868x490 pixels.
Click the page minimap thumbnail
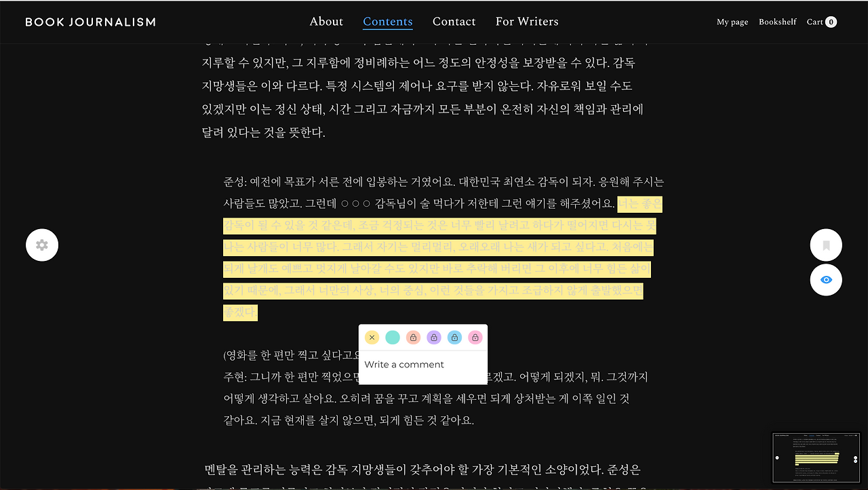tap(815, 457)
